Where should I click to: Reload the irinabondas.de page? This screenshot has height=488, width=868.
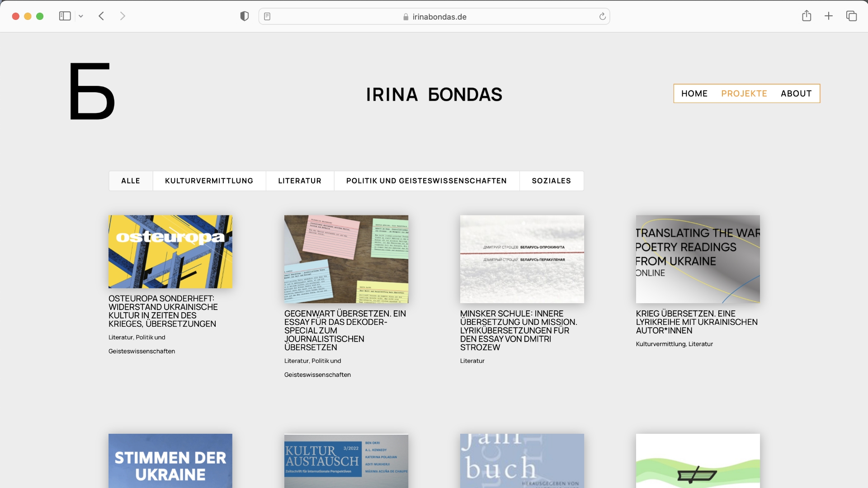tap(602, 17)
